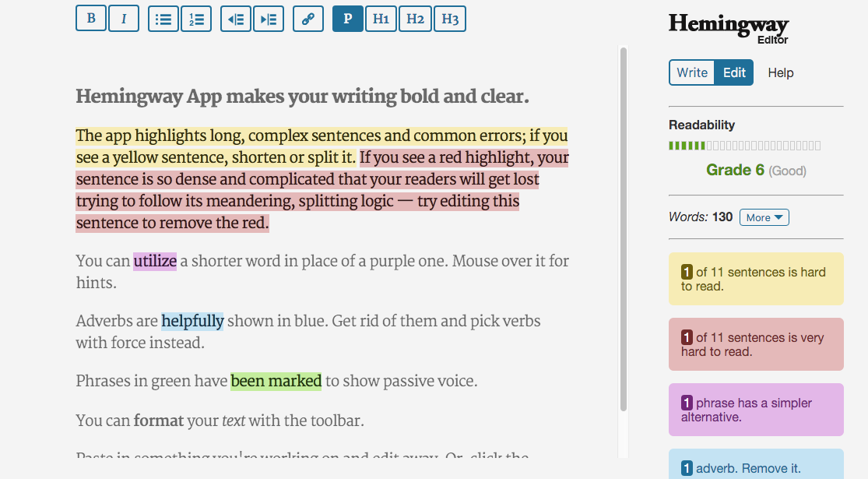Switch to Edit mode
The height and width of the screenshot is (479, 868).
pos(734,72)
